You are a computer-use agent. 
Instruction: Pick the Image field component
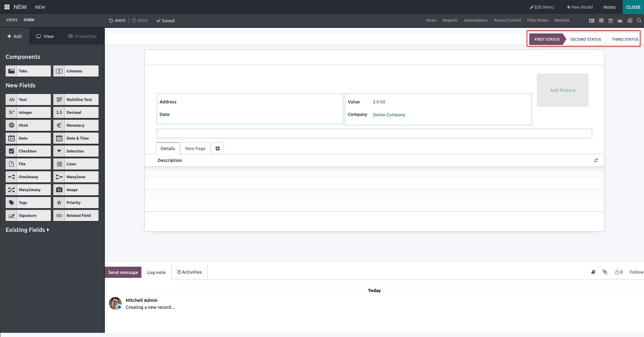pyautogui.click(x=76, y=190)
